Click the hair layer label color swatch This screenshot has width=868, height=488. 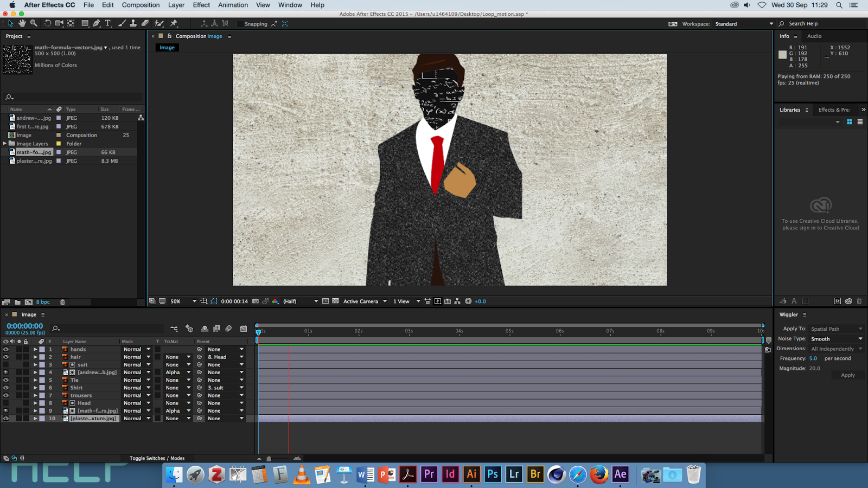(42, 357)
